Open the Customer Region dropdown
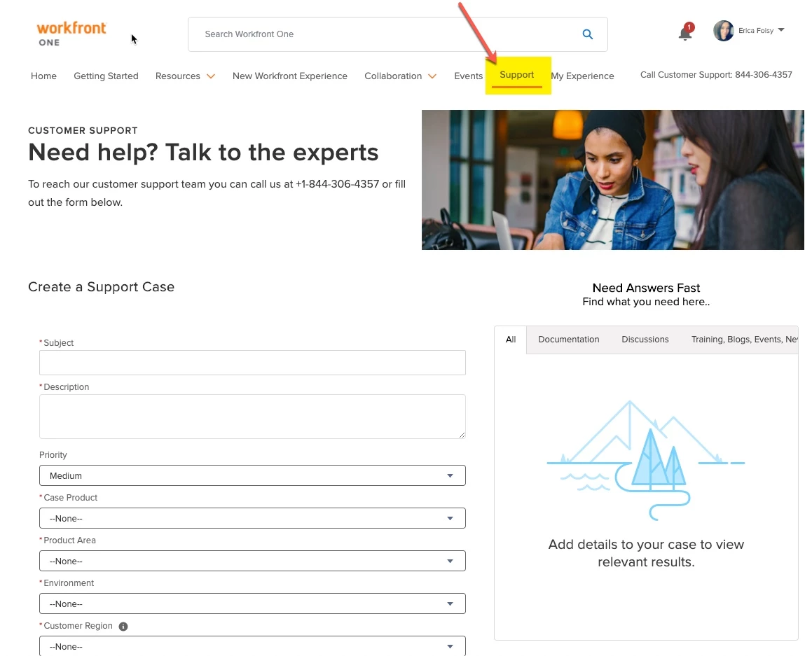Screen dimensions: 812x656 click(252, 646)
